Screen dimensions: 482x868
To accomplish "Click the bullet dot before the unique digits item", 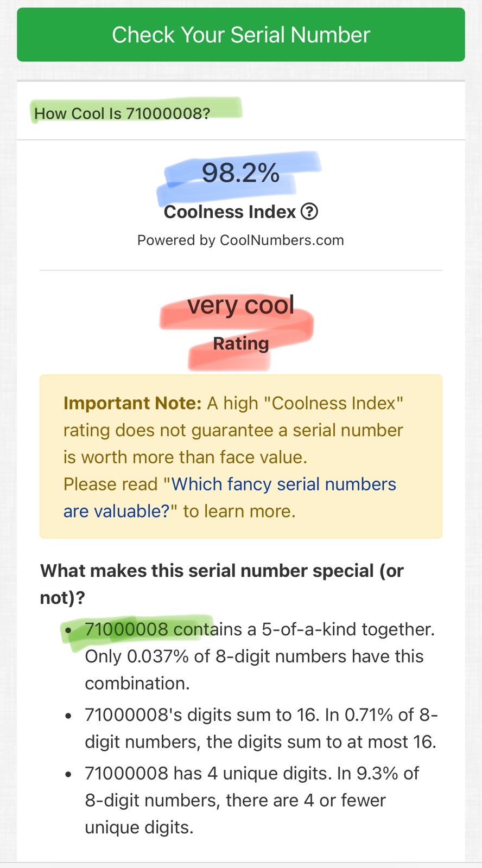I will [68, 775].
